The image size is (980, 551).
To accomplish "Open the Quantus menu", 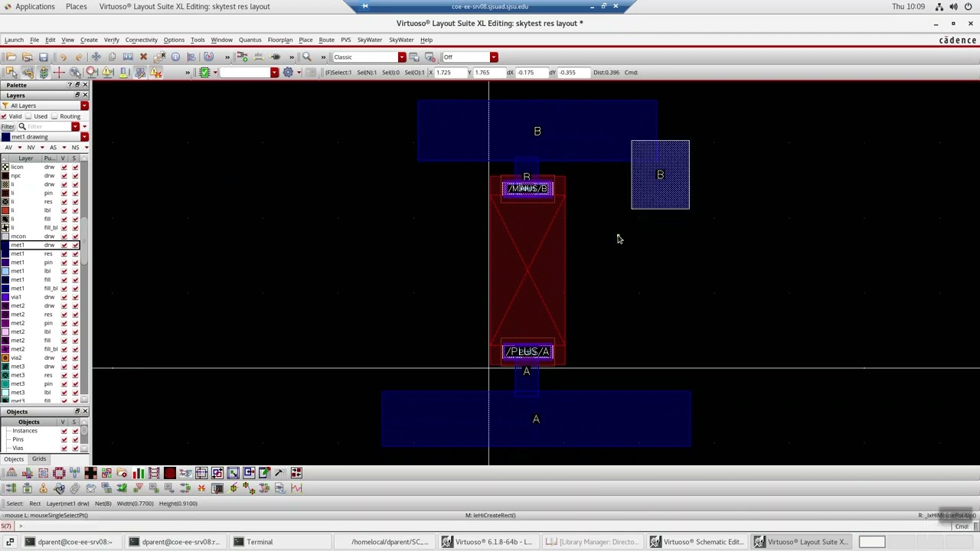I will (250, 40).
